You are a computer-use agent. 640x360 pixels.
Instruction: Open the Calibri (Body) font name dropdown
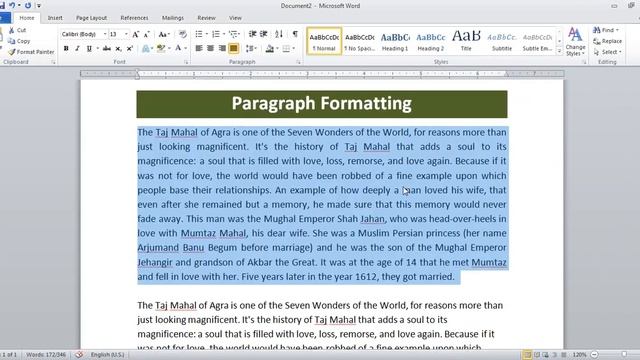(105, 34)
